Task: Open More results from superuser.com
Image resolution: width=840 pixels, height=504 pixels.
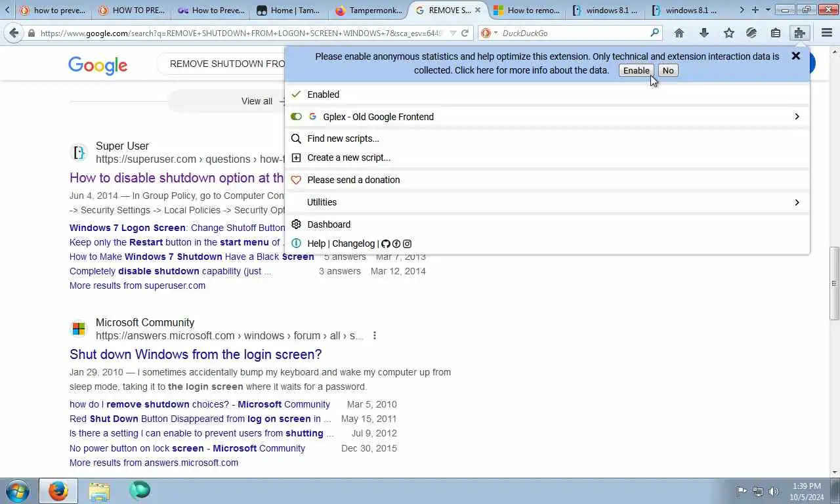Action: pyautogui.click(x=137, y=285)
